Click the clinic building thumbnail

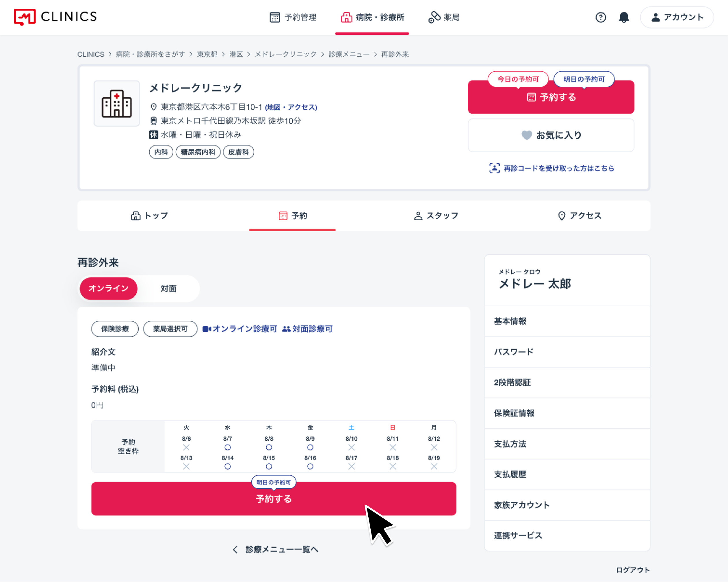point(116,103)
